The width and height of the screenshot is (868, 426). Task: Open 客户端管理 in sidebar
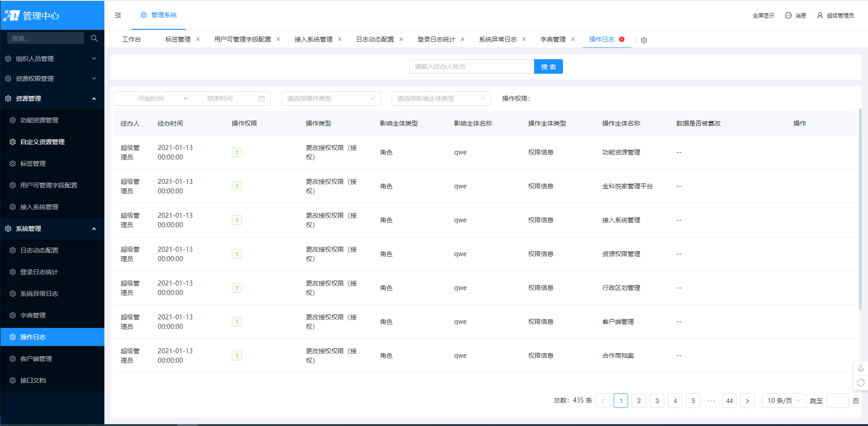click(52, 359)
